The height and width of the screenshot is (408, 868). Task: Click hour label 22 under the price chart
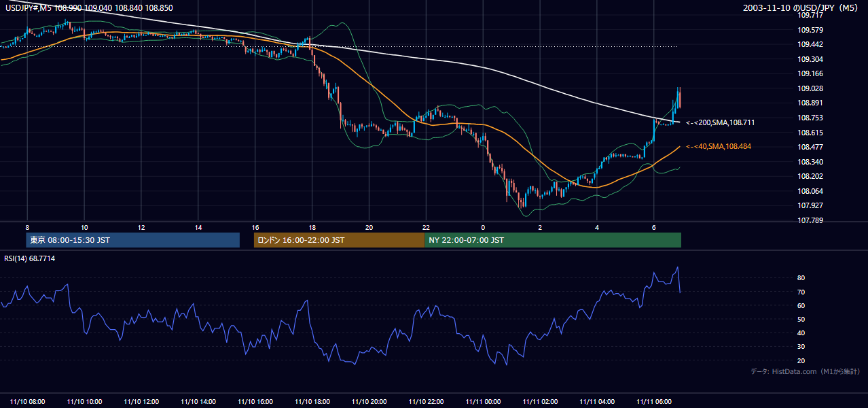[427, 227]
